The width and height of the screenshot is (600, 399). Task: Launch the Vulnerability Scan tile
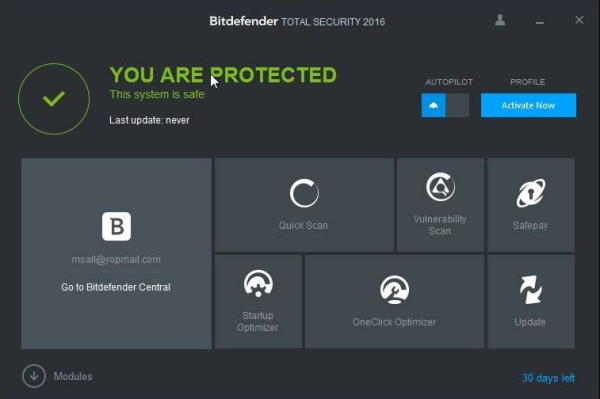[x=440, y=205]
